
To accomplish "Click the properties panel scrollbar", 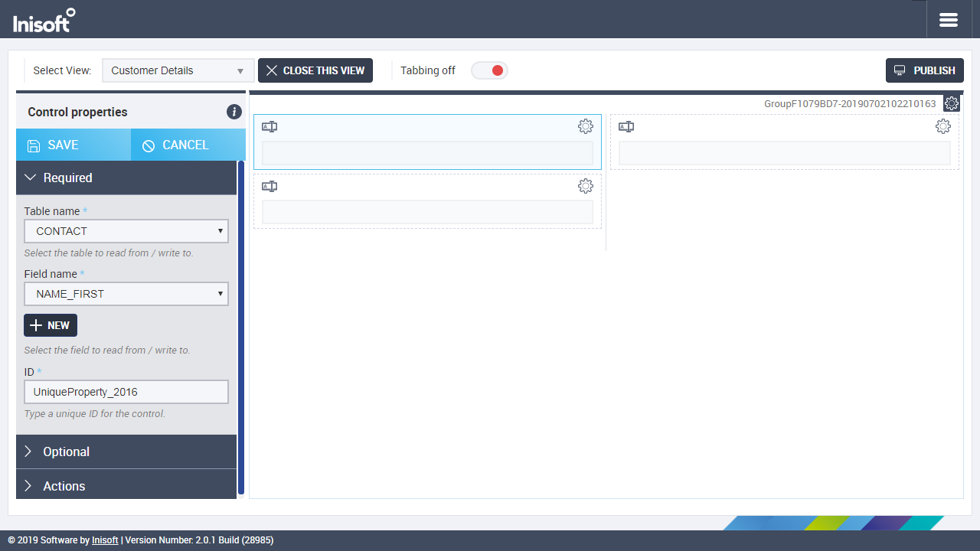I will 241,328.
